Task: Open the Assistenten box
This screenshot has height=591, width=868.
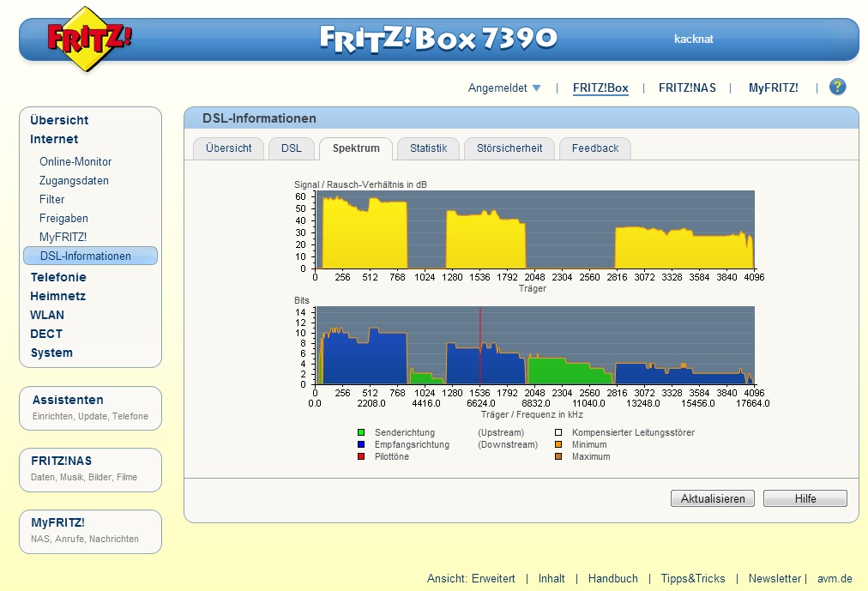Action: click(90, 407)
